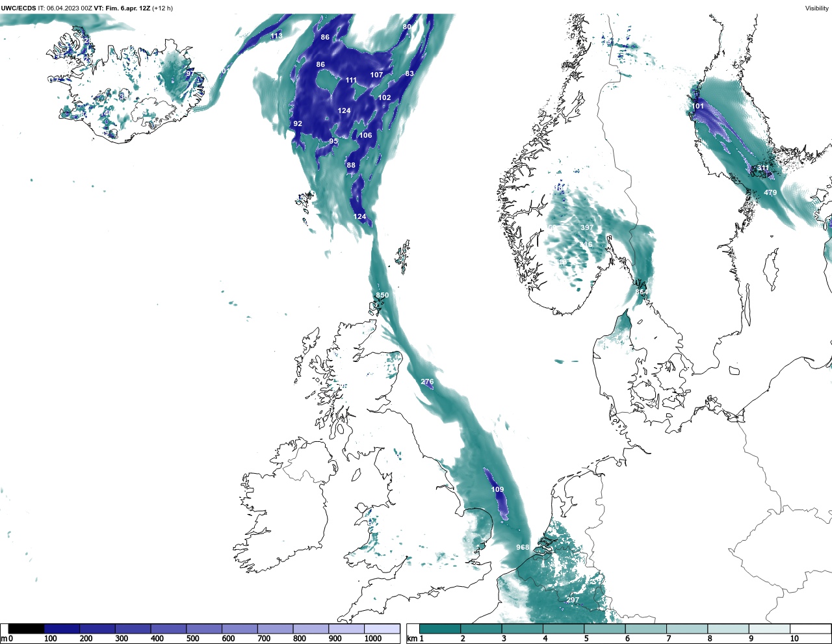The height and width of the screenshot is (644, 832).
Task: Click the 968 value near the Belgian coast
Action: click(523, 547)
